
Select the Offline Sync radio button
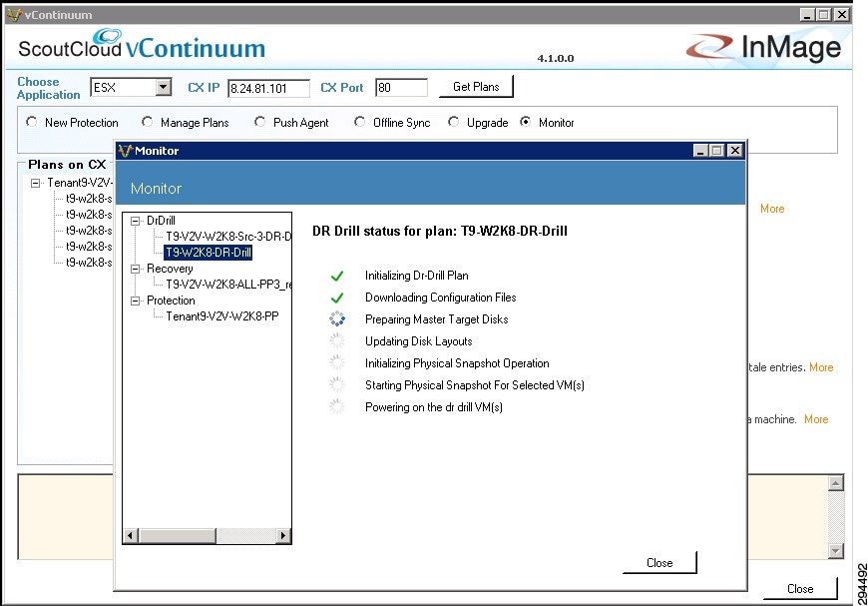click(359, 122)
